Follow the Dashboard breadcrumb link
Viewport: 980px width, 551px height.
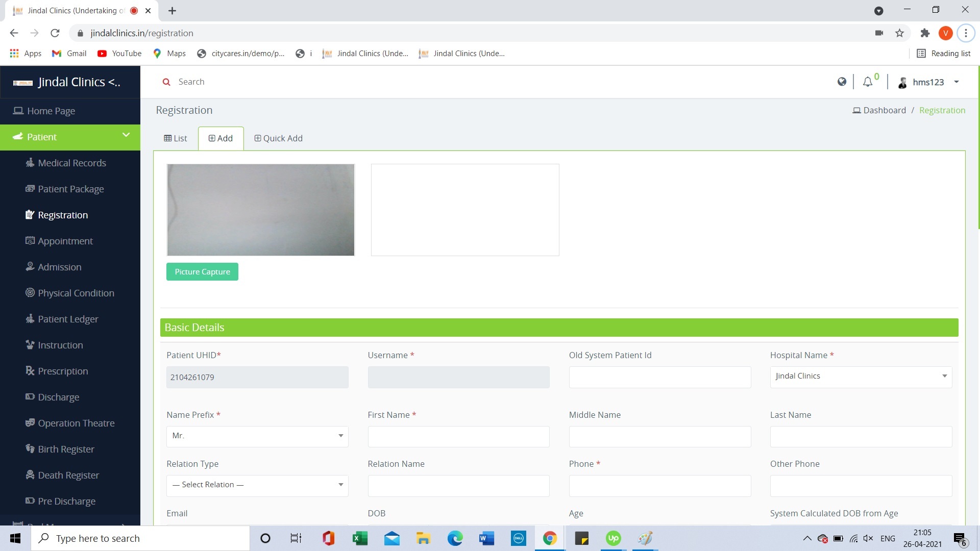tap(884, 111)
